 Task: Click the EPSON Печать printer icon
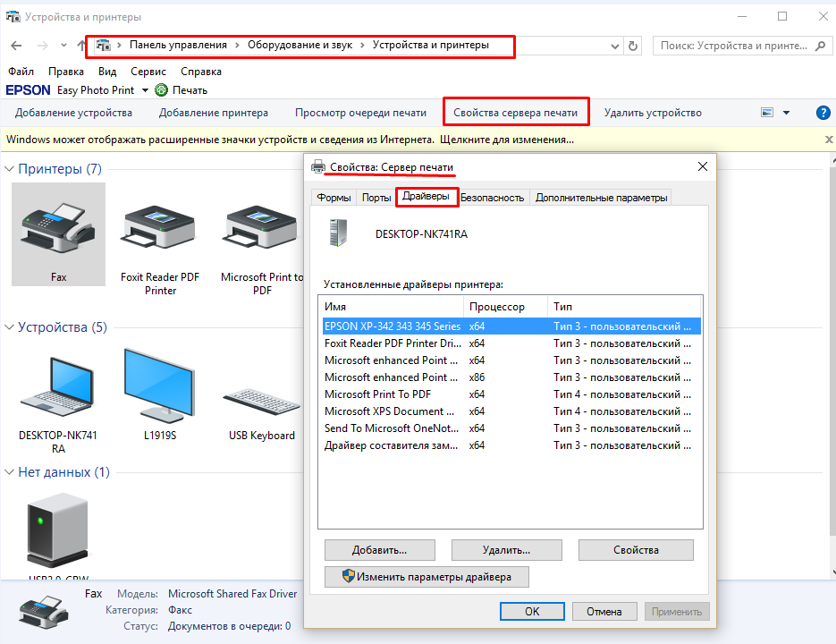click(161, 90)
